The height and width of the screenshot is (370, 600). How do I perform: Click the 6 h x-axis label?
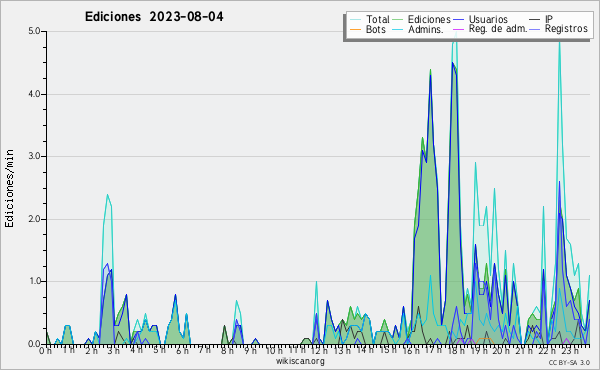coord(182,351)
